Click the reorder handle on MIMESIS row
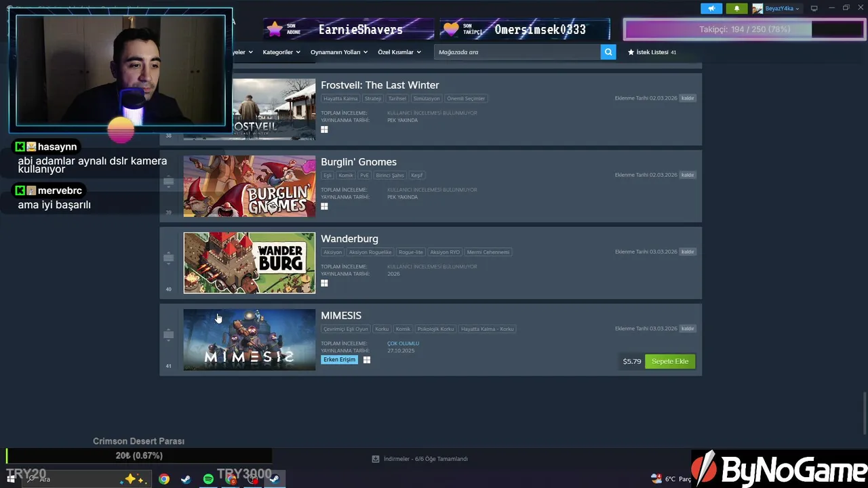 169,335
